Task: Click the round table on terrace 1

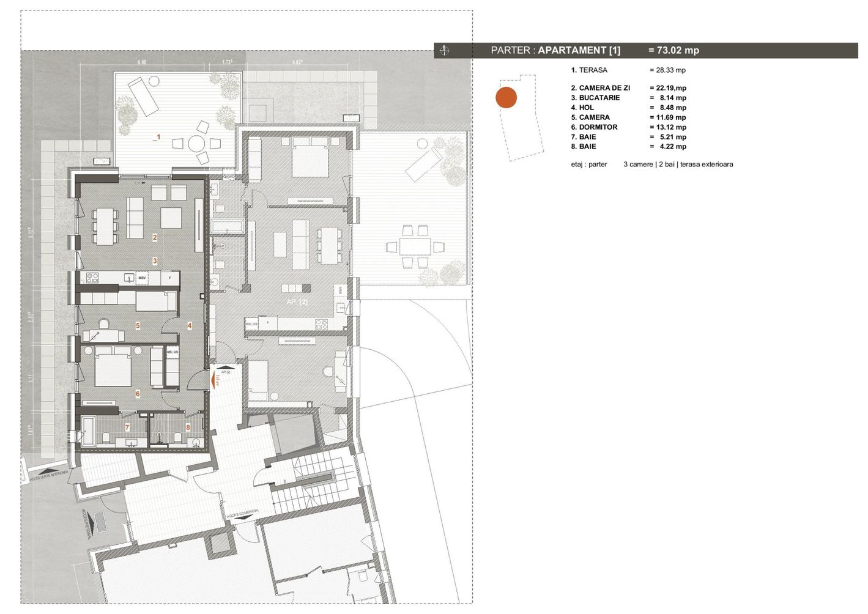Action: [x=196, y=144]
